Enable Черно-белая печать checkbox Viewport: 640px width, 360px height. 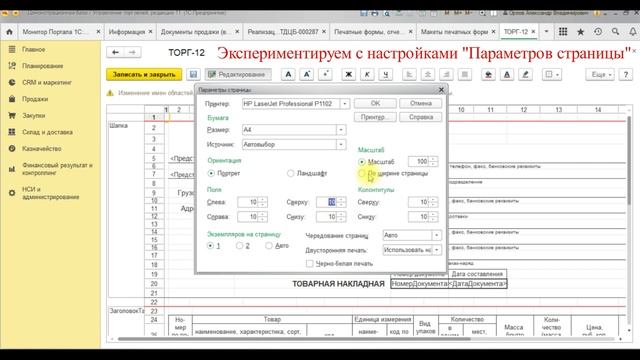tap(310, 264)
